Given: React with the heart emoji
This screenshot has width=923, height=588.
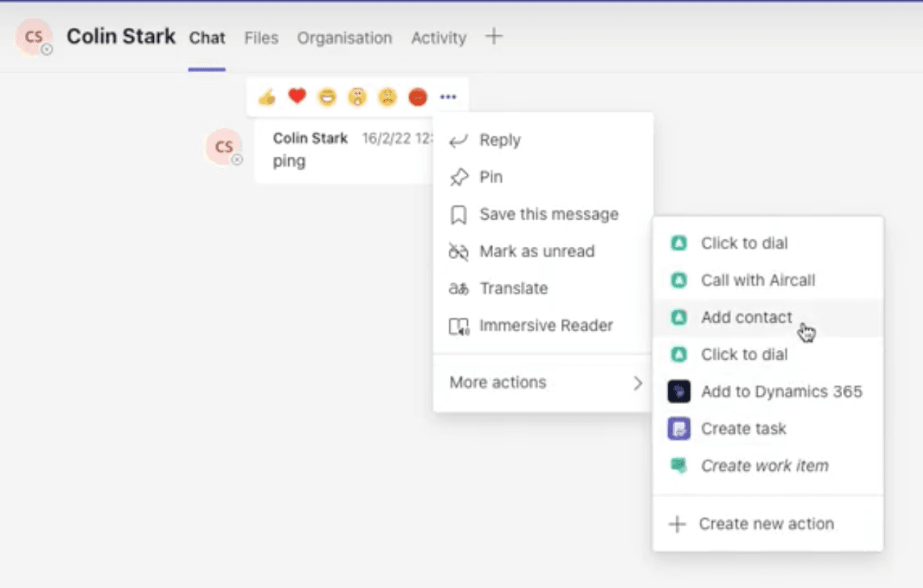Looking at the screenshot, I should click(296, 97).
